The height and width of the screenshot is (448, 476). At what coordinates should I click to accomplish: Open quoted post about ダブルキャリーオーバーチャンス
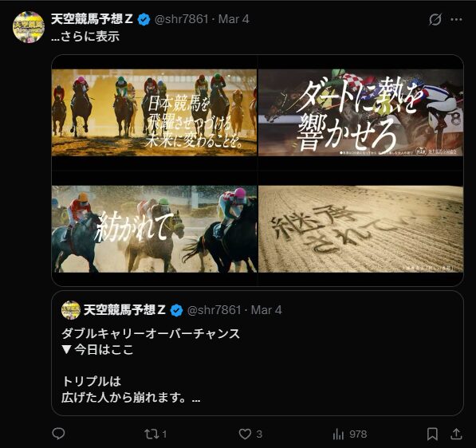coord(258,353)
